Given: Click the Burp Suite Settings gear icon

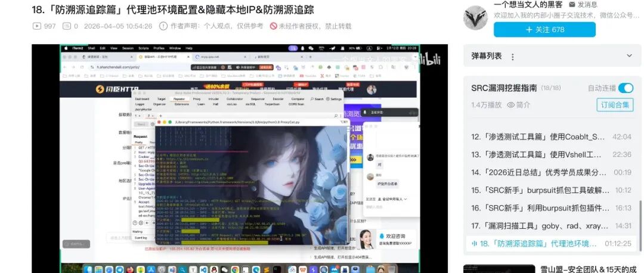Looking at the screenshot, I should click(x=328, y=99).
